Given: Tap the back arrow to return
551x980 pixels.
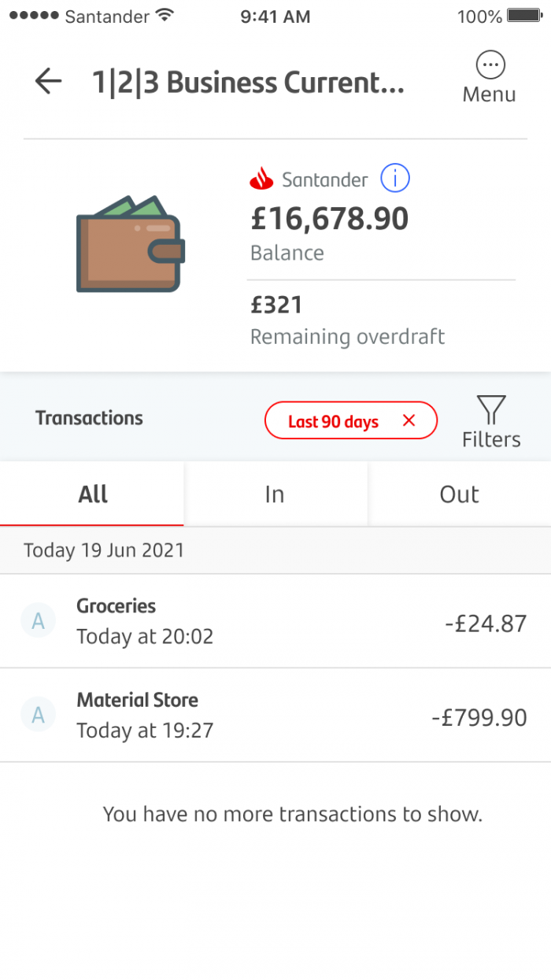Looking at the screenshot, I should point(47,81).
